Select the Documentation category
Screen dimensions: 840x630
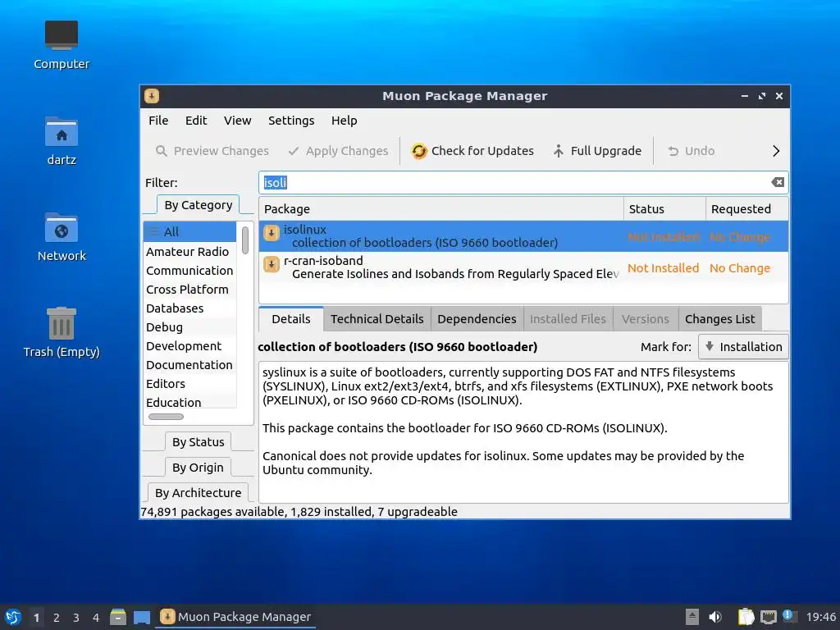tap(189, 365)
